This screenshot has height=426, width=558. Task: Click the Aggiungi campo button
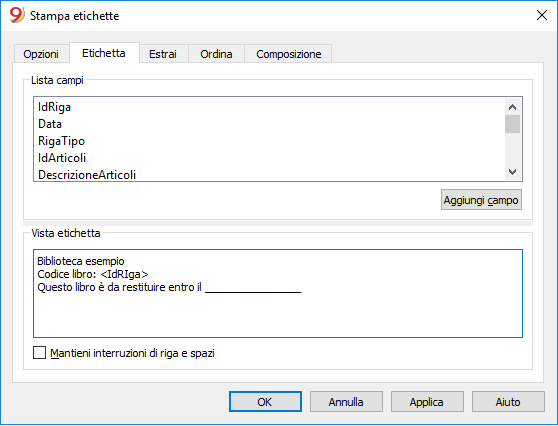481,200
